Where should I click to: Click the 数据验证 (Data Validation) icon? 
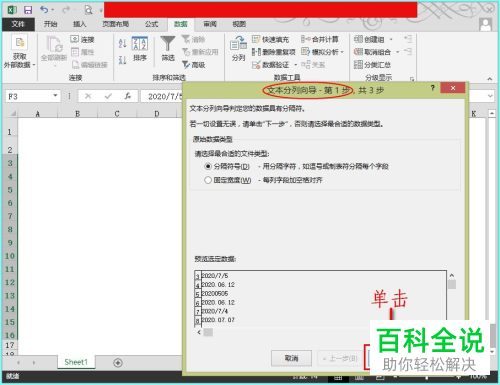pyautogui.click(x=256, y=64)
